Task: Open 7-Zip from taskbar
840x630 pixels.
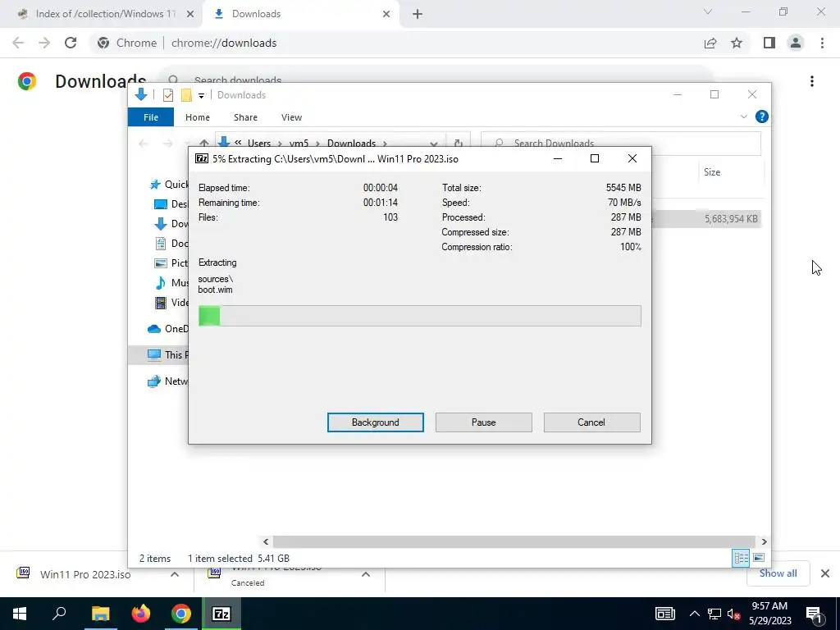Action: pos(221,614)
